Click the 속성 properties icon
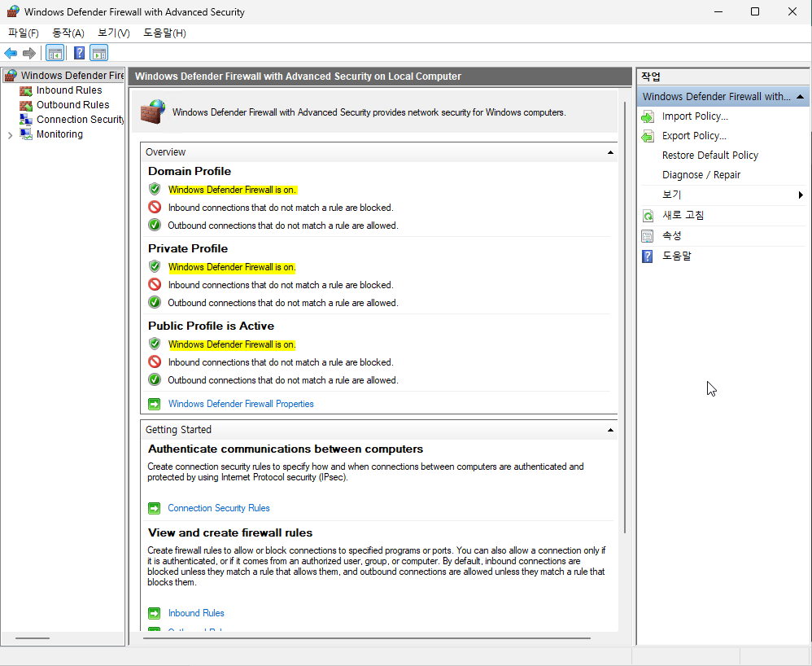The width and height of the screenshot is (812, 666). click(648, 236)
